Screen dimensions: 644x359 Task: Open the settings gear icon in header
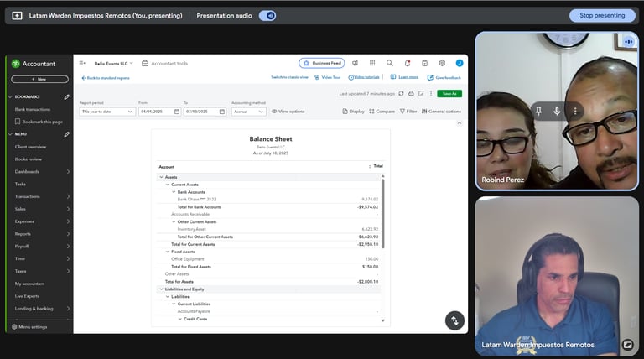(442, 63)
